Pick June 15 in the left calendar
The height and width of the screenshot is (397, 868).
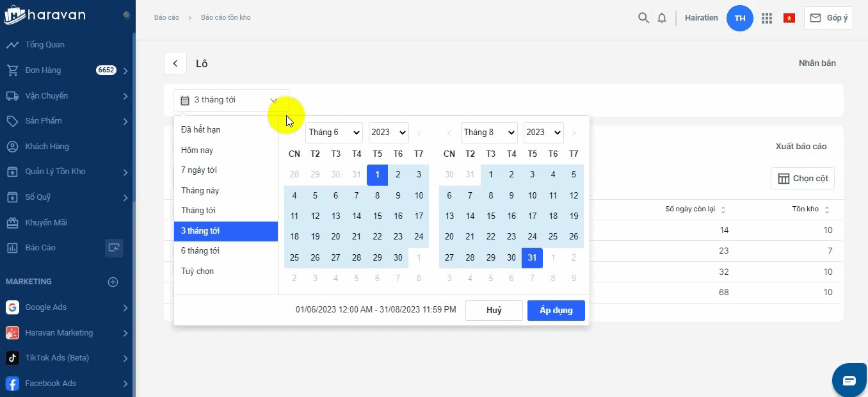[x=377, y=216]
